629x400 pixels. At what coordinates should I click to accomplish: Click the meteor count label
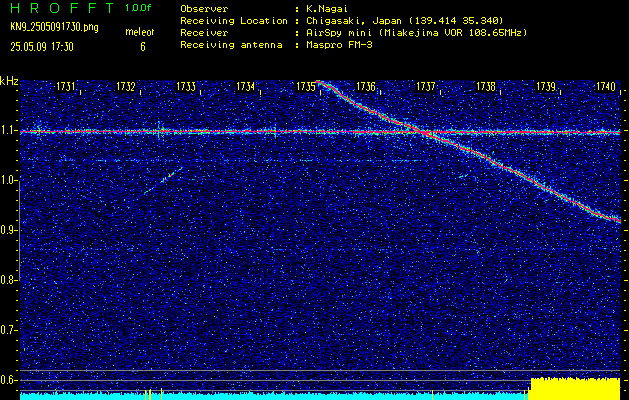click(140, 32)
